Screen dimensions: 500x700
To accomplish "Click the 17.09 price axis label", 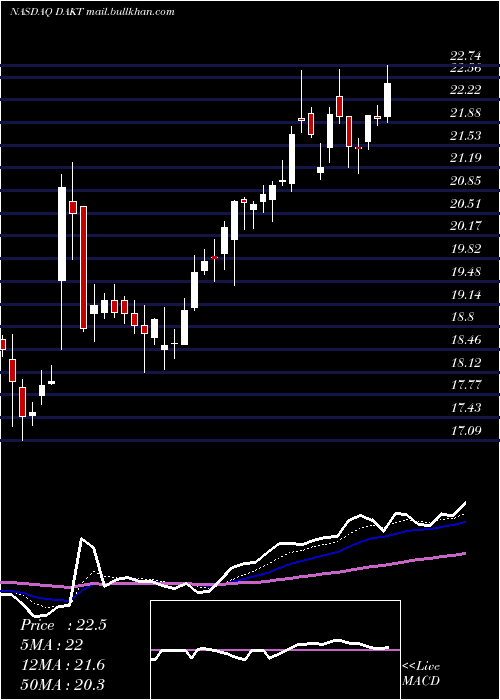I will [x=466, y=431].
